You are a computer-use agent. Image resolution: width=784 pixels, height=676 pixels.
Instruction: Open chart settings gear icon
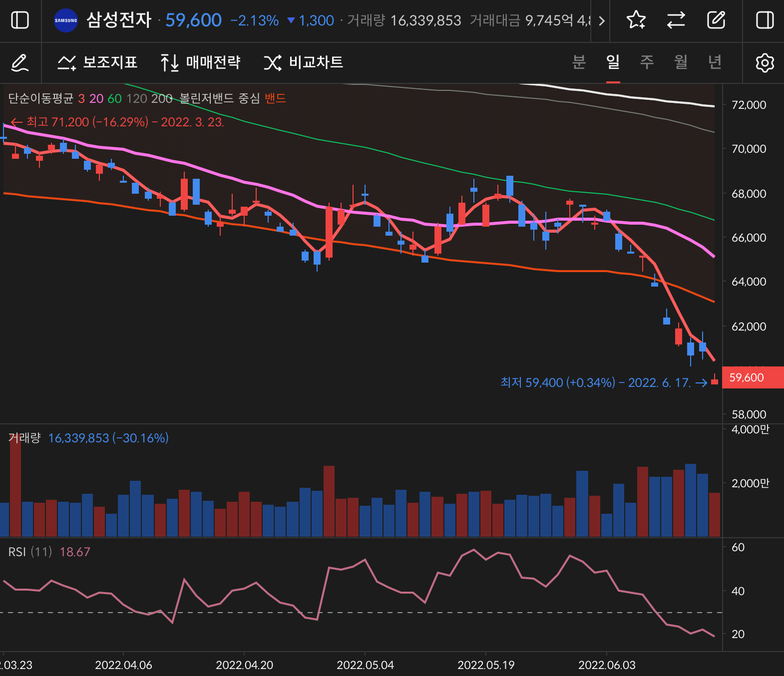(765, 63)
